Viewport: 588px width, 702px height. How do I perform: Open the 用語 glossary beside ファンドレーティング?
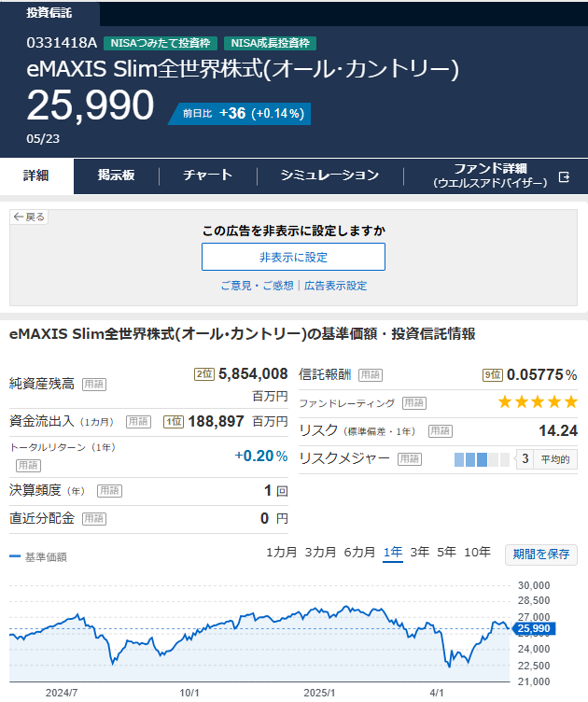point(414,403)
